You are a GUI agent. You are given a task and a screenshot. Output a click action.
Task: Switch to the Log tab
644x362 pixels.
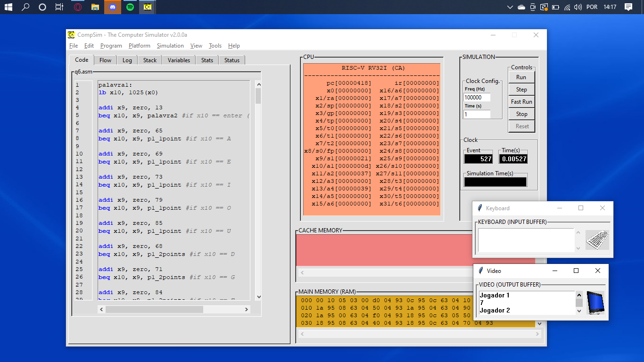point(127,60)
